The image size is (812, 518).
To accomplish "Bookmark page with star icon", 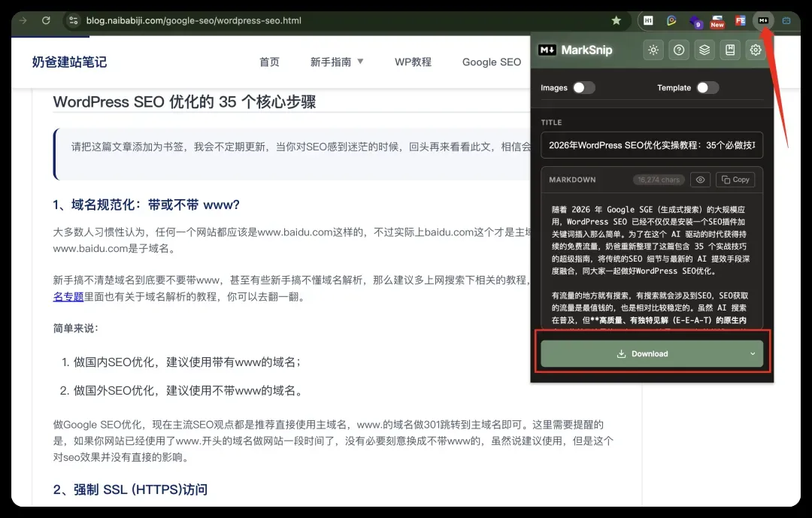I will [616, 21].
